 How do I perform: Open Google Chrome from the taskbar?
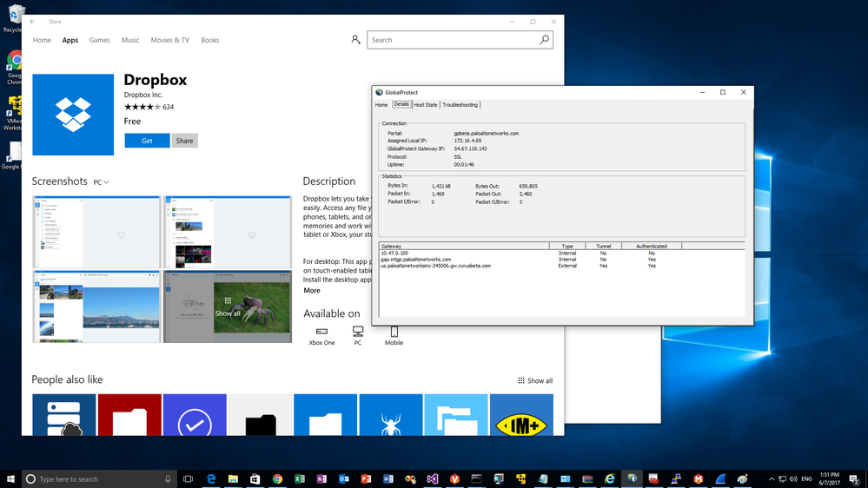tap(277, 478)
